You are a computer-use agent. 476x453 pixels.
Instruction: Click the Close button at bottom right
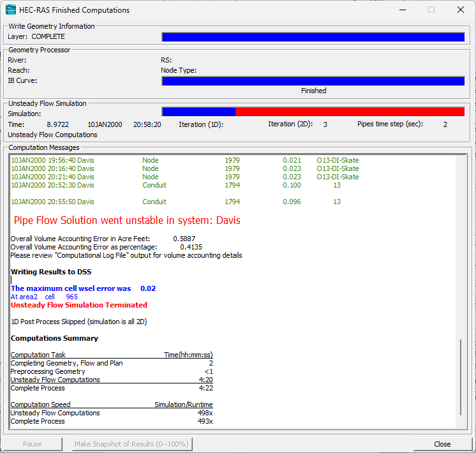(x=442, y=444)
